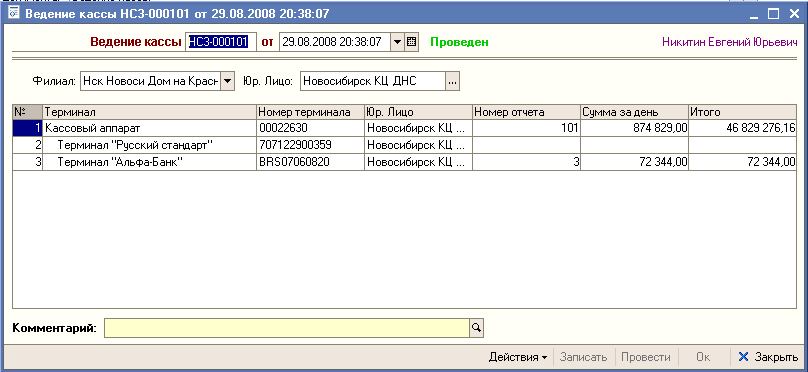Click terminal number 00022630
The width and height of the screenshot is (808, 372).
pos(310,128)
